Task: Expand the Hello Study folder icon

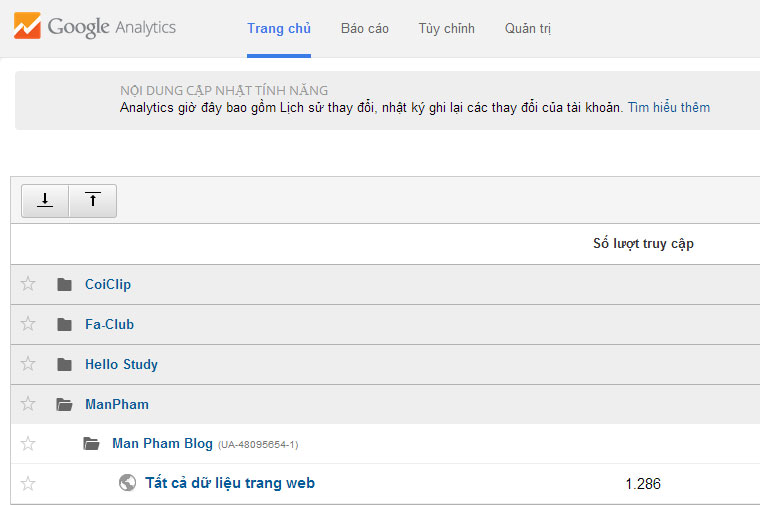Action: [64, 364]
